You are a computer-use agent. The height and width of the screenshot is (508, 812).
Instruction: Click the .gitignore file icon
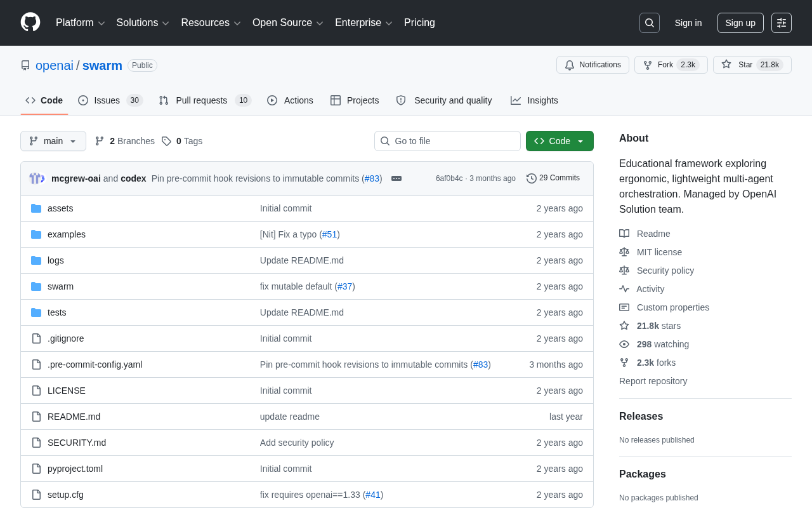pyautogui.click(x=36, y=338)
